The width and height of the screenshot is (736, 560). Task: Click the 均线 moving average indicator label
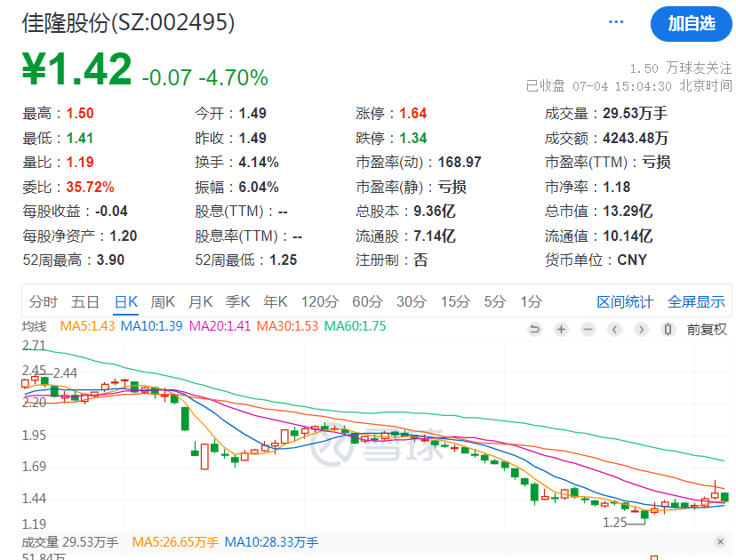[x=35, y=326]
